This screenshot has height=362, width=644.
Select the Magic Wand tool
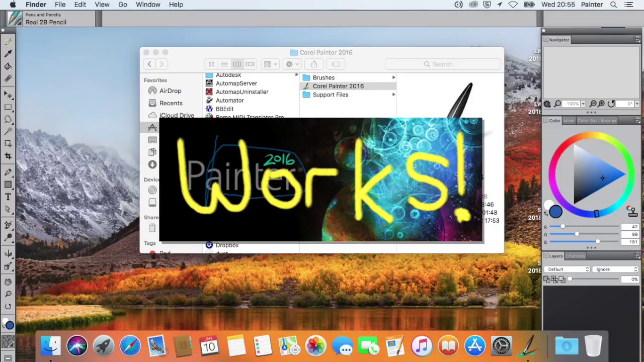[x=8, y=131]
